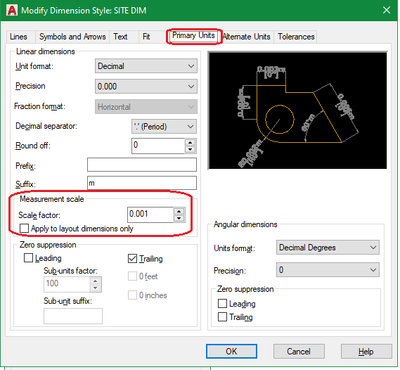Screen dimensions: 400x370
Task: Click the Scale factor field showing 0.001
Action: click(x=150, y=214)
